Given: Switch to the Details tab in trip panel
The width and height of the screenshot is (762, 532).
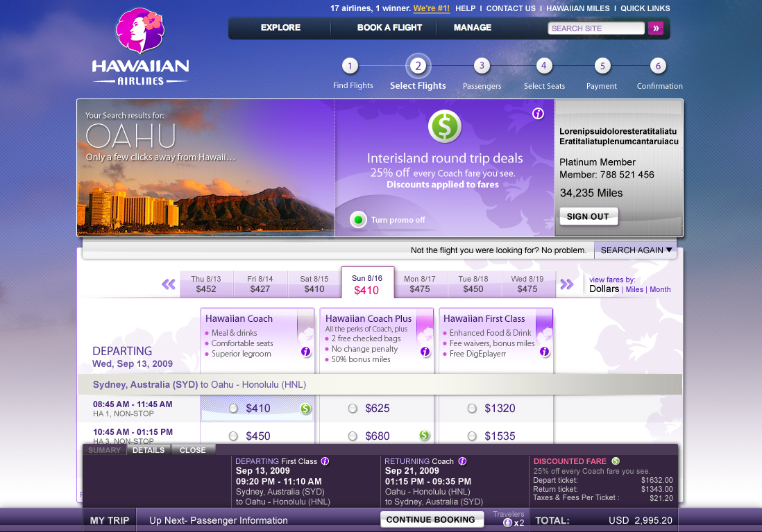Looking at the screenshot, I should point(149,450).
